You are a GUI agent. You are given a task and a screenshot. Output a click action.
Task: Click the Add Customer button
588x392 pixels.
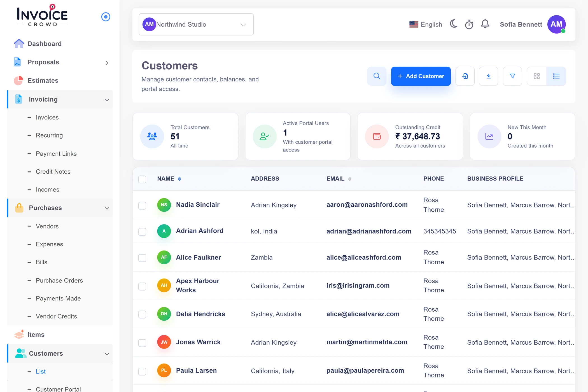point(421,76)
